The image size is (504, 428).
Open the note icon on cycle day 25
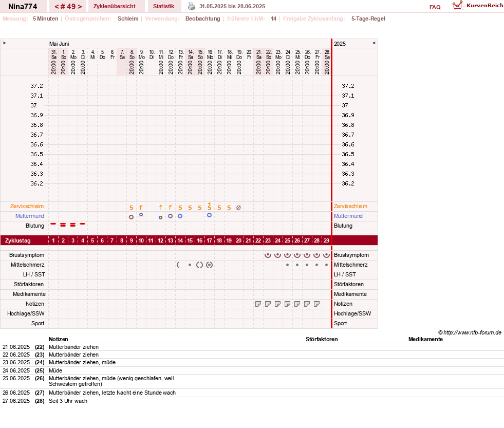pos(287,304)
